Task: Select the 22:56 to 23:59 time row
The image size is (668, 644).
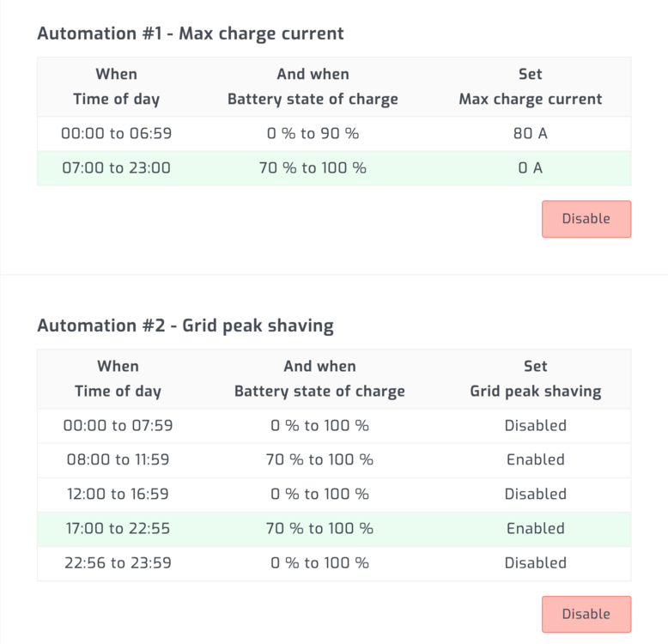Action: (x=118, y=562)
